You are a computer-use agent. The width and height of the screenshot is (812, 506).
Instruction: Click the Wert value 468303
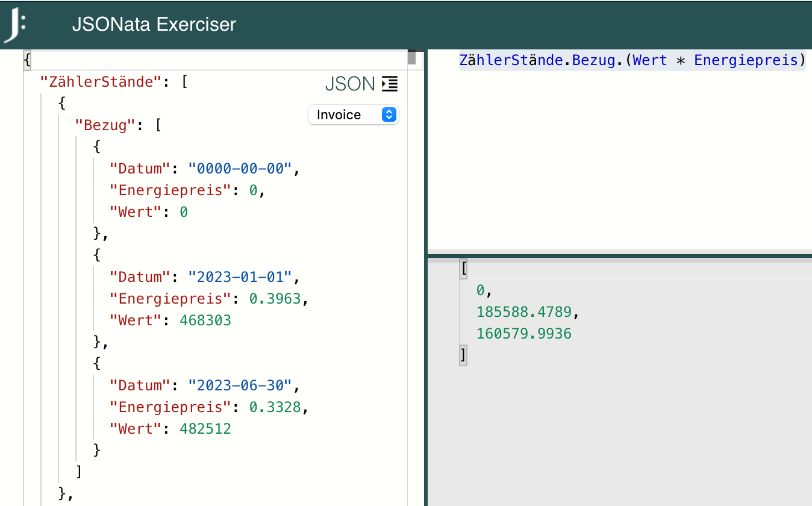pyautogui.click(x=205, y=320)
